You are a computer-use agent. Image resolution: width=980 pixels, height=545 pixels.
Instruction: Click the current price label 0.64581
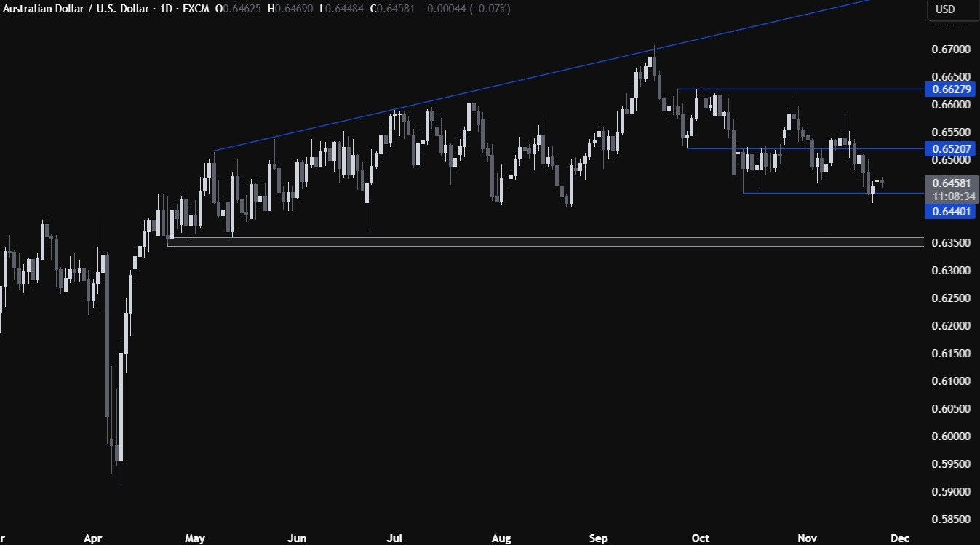point(951,183)
